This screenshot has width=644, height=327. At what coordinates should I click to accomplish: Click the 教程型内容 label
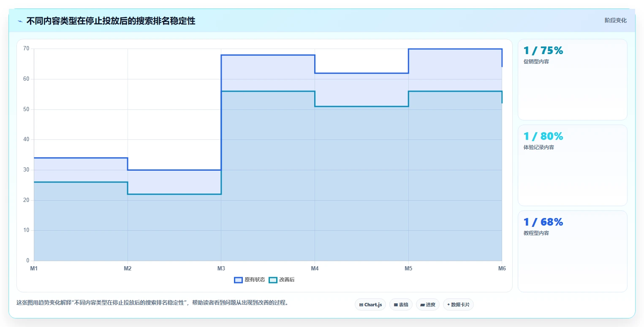point(536,233)
